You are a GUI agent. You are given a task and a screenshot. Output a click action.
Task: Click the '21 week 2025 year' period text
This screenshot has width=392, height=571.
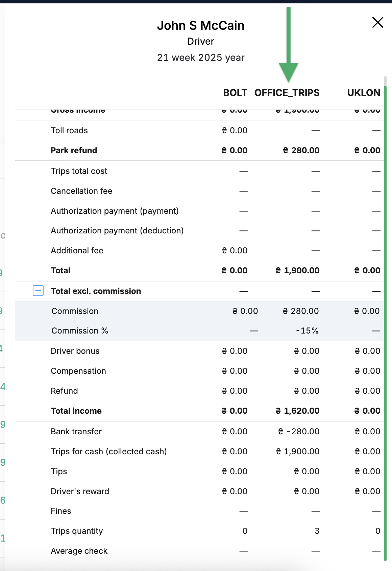(x=201, y=58)
